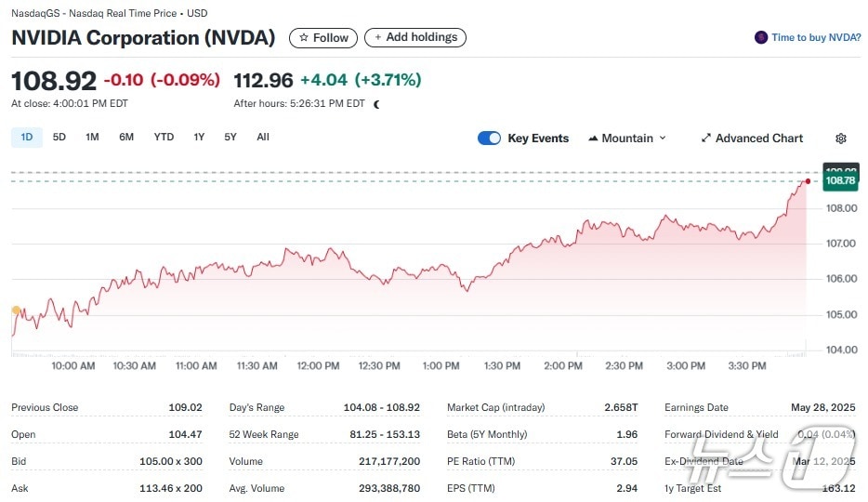
Task: View the 5Y chart range
Action: click(x=230, y=138)
